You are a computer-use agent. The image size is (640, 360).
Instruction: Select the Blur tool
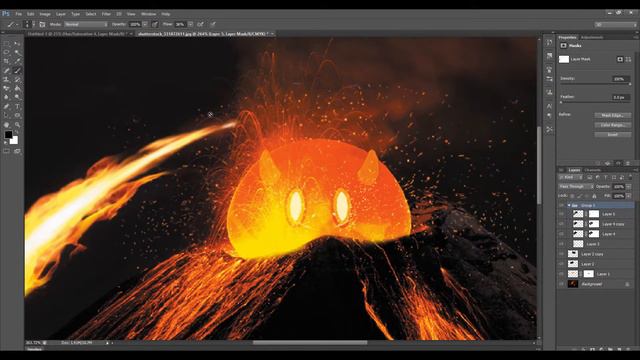pyautogui.click(x=7, y=97)
